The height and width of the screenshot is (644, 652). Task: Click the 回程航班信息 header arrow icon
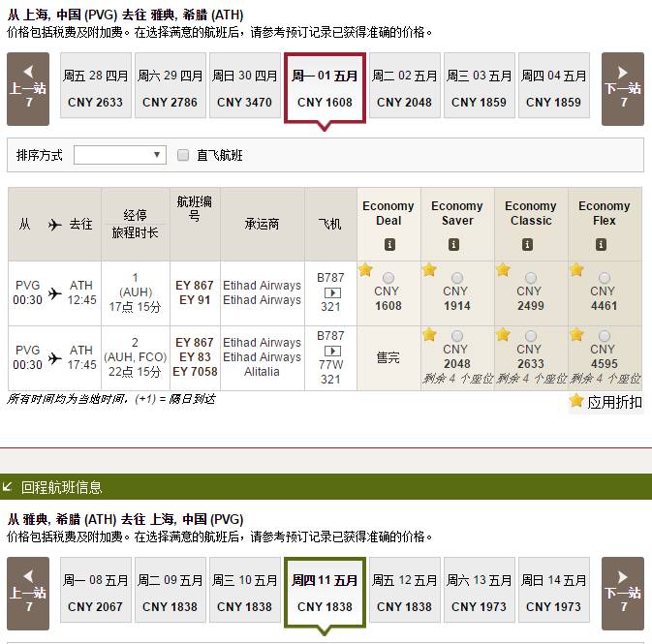click(x=7, y=486)
